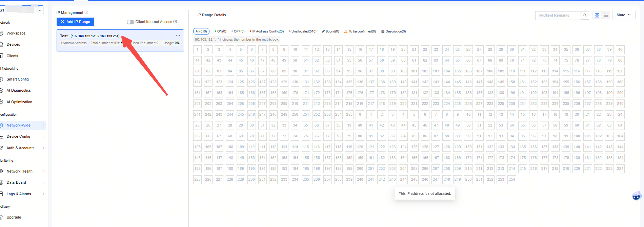Expand the Device Config menu
This screenshot has height=227, width=644.
click(18, 136)
